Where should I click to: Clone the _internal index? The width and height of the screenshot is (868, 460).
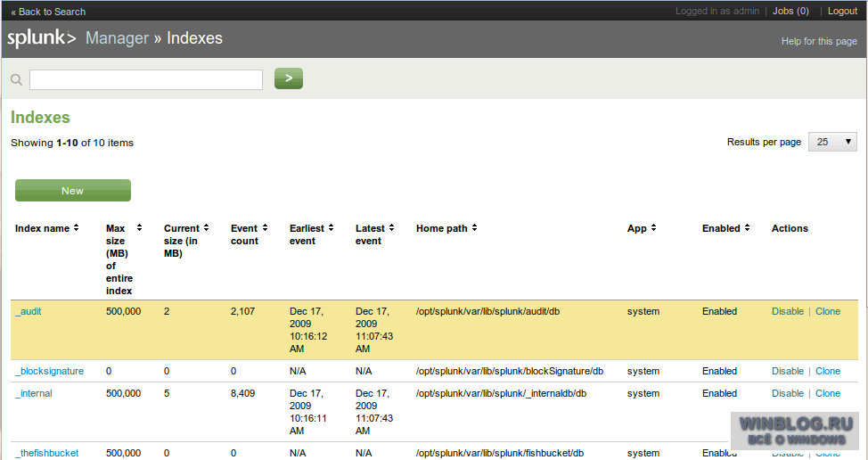click(828, 393)
